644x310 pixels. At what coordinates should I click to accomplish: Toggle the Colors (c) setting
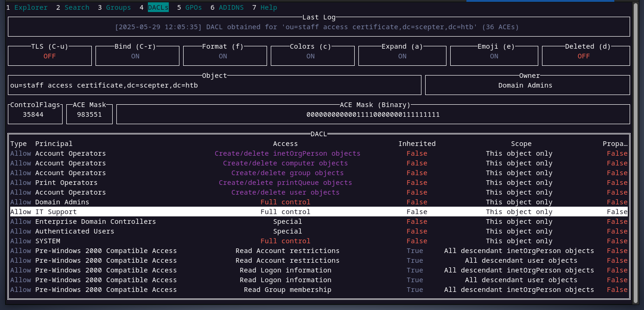(x=310, y=56)
